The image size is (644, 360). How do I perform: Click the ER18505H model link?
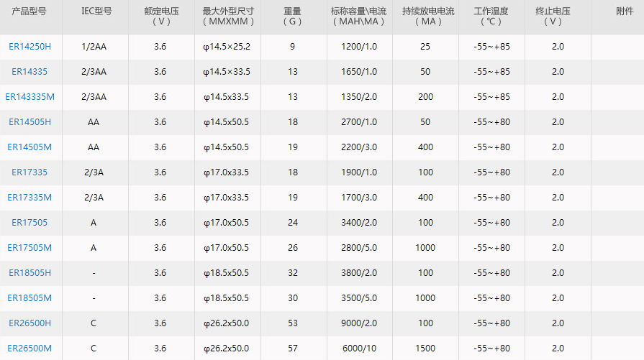(x=30, y=273)
